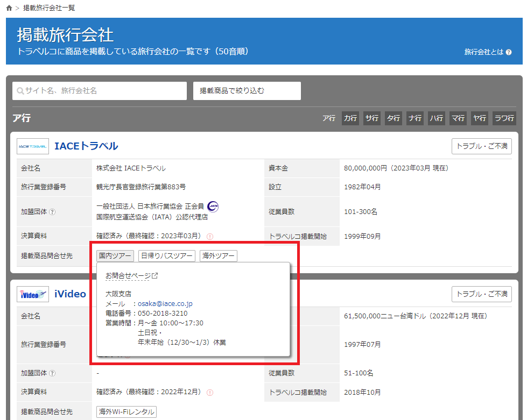Click the IATA badge icon
The height and width of the screenshot is (420, 527).
pyautogui.click(x=213, y=206)
